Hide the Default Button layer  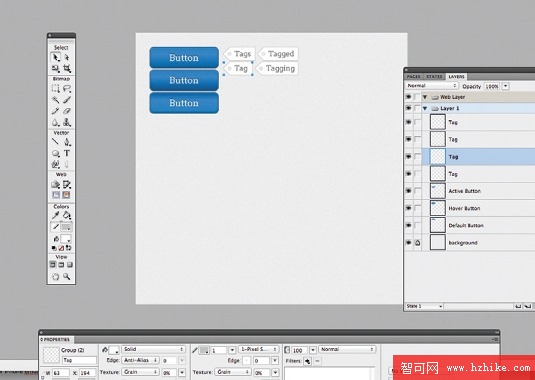tap(408, 225)
